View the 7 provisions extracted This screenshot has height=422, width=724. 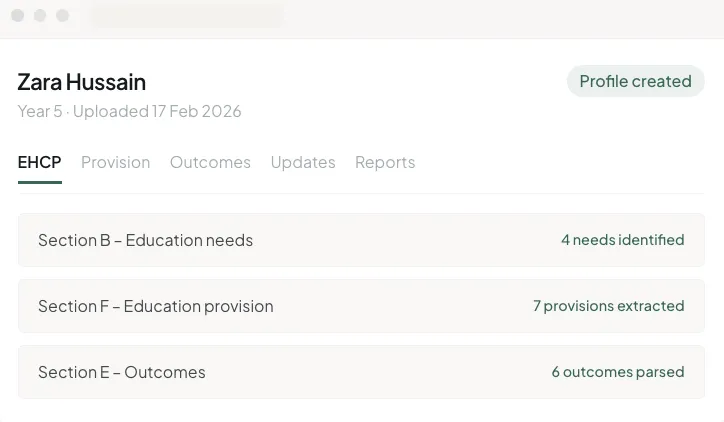[609, 306]
